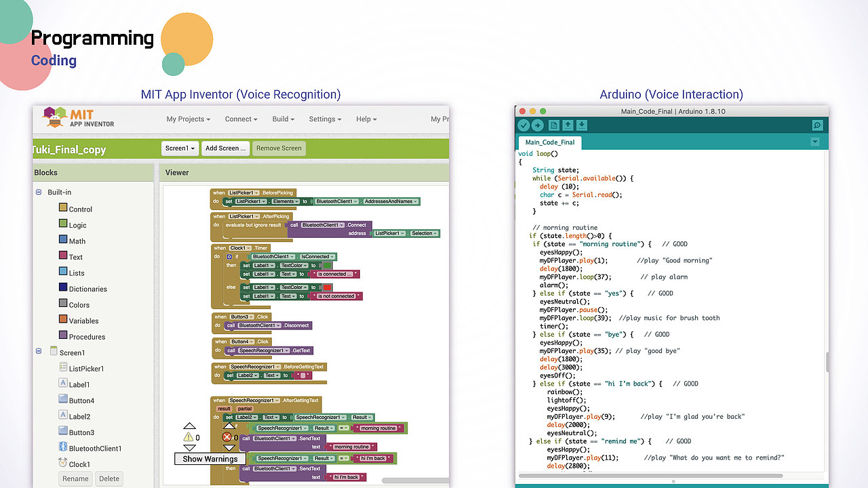Screen dimensions: 868x488
Task: Select Button3 in the component tree
Action: point(77,432)
